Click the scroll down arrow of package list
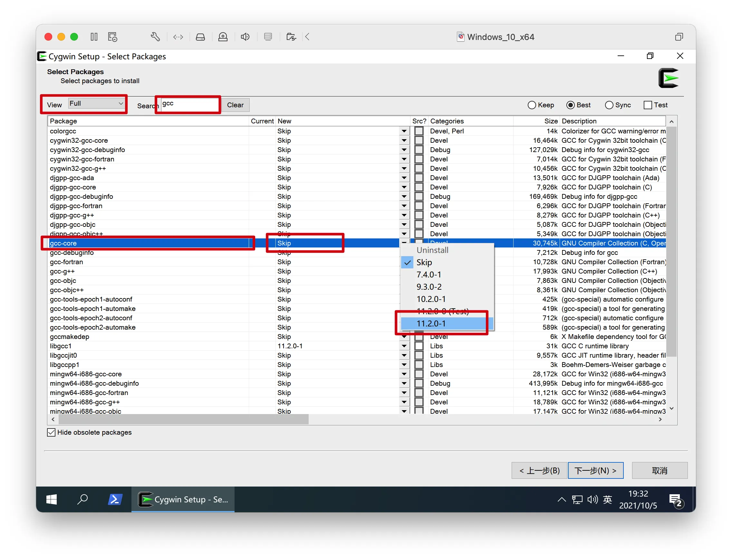 tap(671, 408)
